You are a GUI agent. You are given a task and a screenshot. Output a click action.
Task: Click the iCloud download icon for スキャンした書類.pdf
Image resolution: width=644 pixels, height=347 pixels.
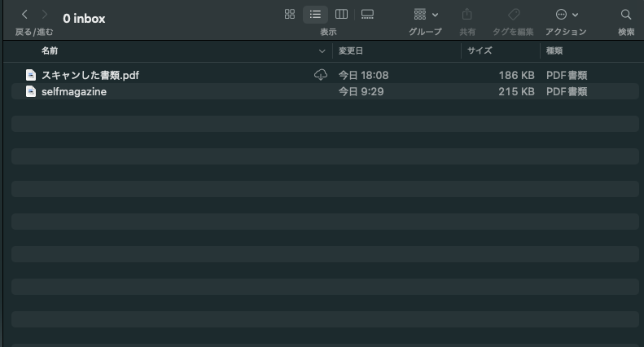[x=321, y=75]
